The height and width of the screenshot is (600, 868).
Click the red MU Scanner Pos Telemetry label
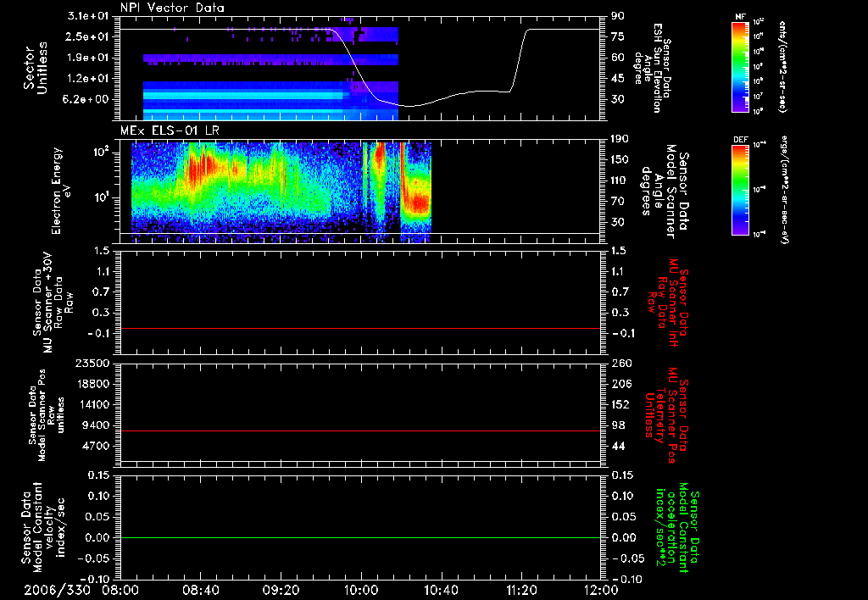click(x=666, y=415)
